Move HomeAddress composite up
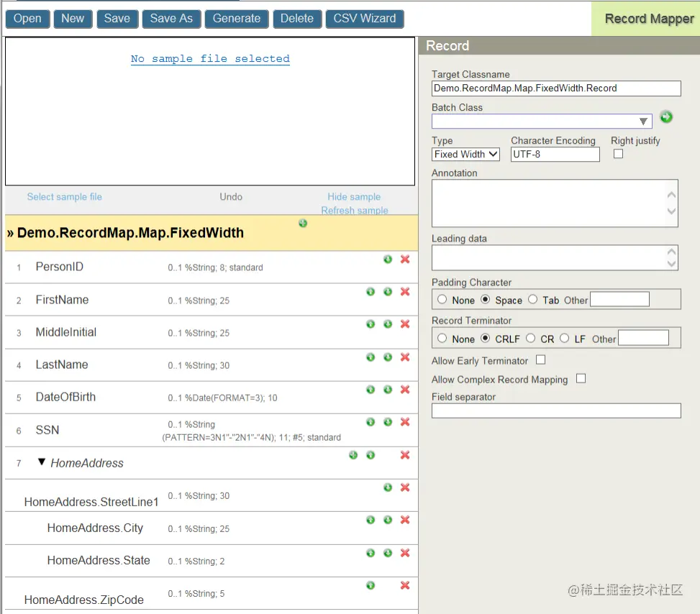The width and height of the screenshot is (700, 614). point(371,455)
